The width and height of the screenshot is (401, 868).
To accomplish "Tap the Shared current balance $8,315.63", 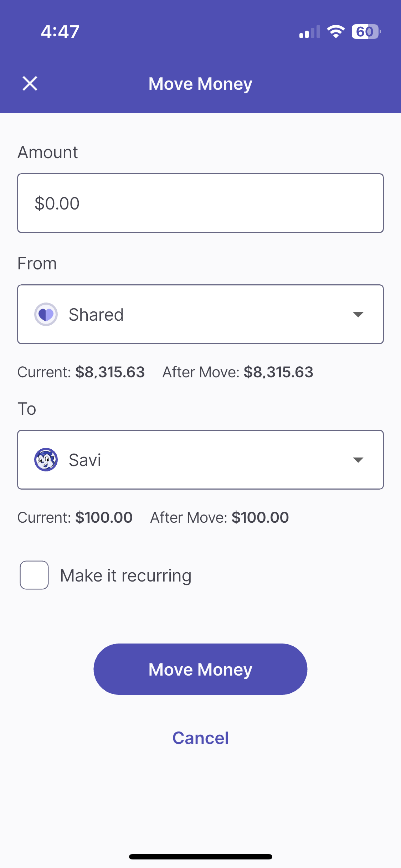I will [x=110, y=372].
